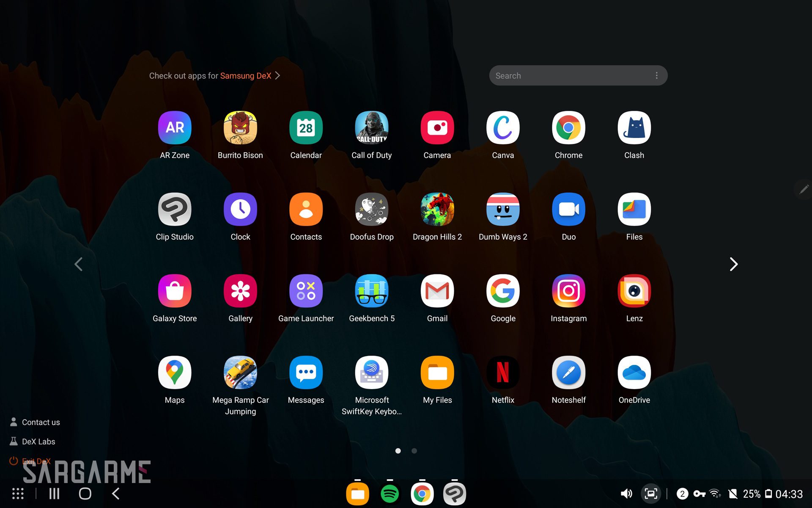Open the Clip Studio app
The height and width of the screenshot is (508, 812).
pyautogui.click(x=175, y=209)
